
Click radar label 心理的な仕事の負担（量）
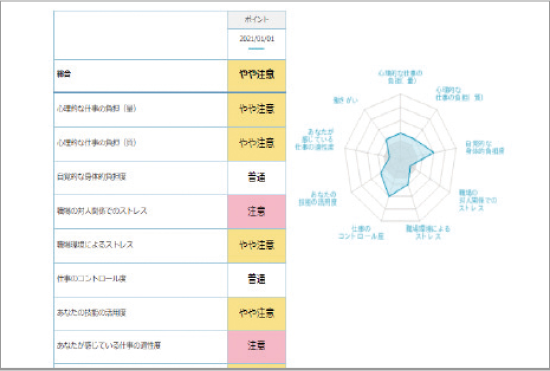tap(400, 77)
